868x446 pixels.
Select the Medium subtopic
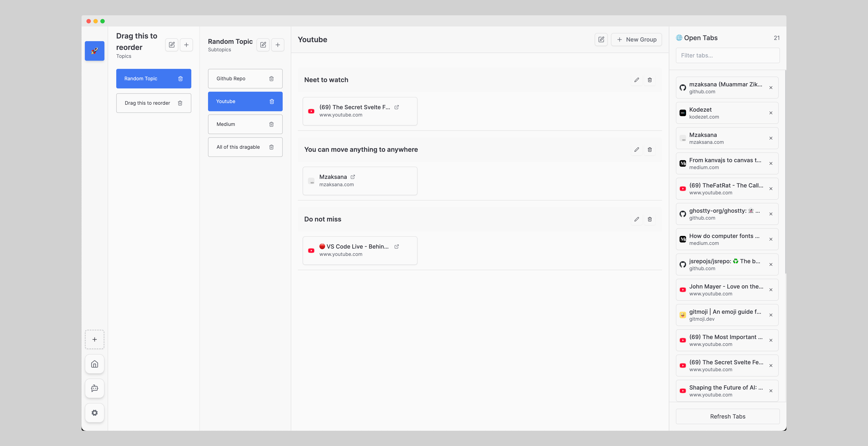[245, 124]
